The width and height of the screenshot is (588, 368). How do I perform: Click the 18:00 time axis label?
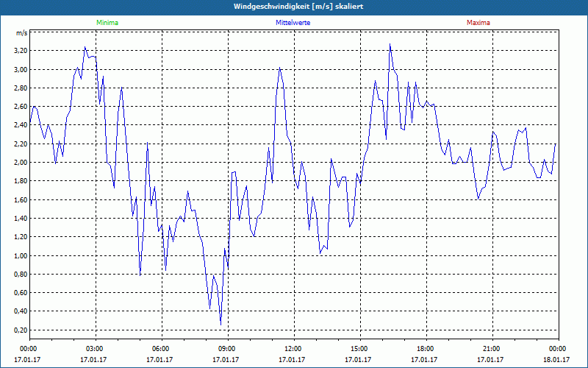[x=426, y=349]
